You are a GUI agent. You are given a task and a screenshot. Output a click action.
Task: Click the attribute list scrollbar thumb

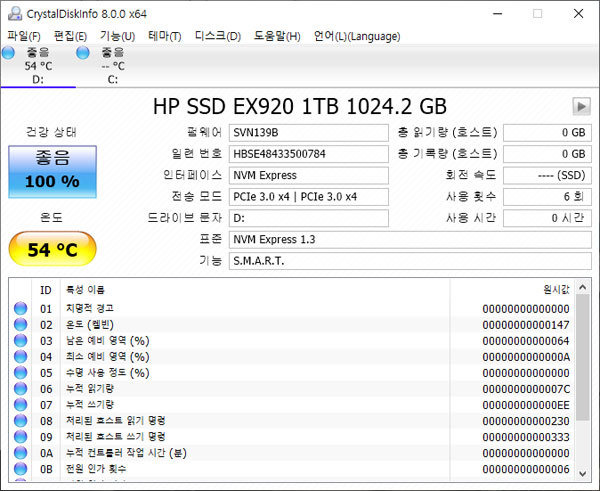[582, 357]
